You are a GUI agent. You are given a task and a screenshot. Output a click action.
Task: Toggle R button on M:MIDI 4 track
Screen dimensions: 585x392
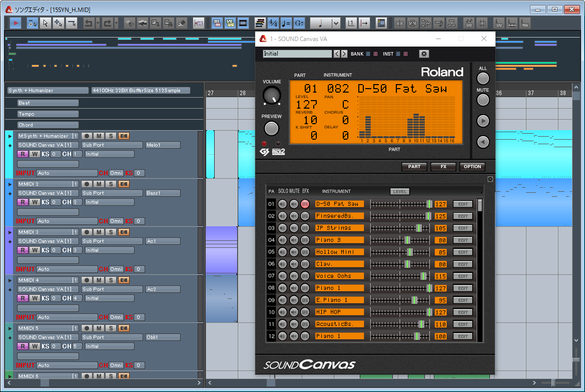click(x=23, y=298)
